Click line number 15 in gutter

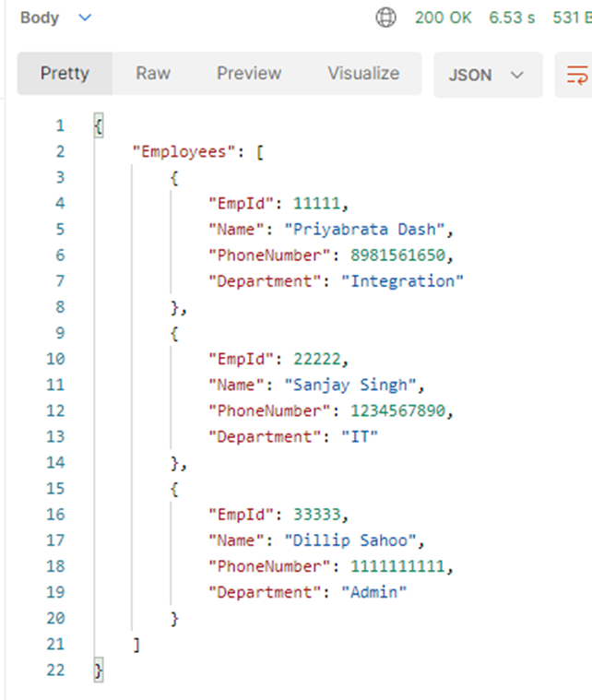(x=55, y=489)
